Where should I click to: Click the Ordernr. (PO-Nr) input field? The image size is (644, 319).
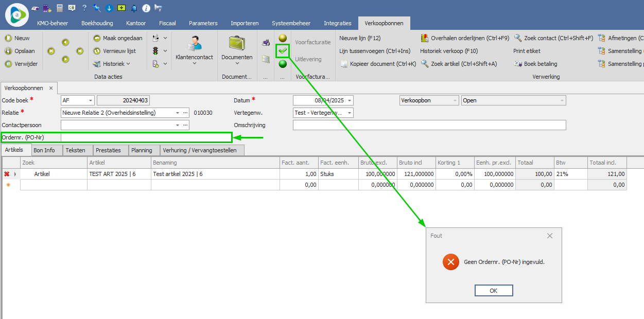(x=146, y=137)
